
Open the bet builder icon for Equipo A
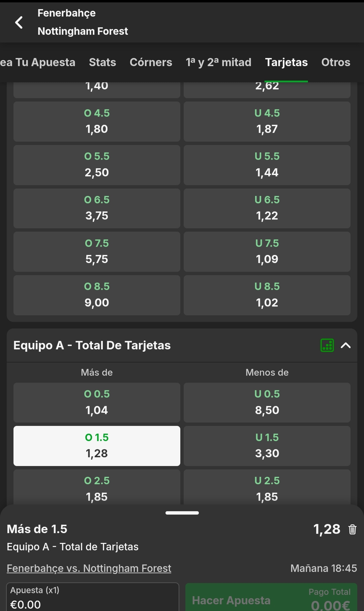[327, 345]
